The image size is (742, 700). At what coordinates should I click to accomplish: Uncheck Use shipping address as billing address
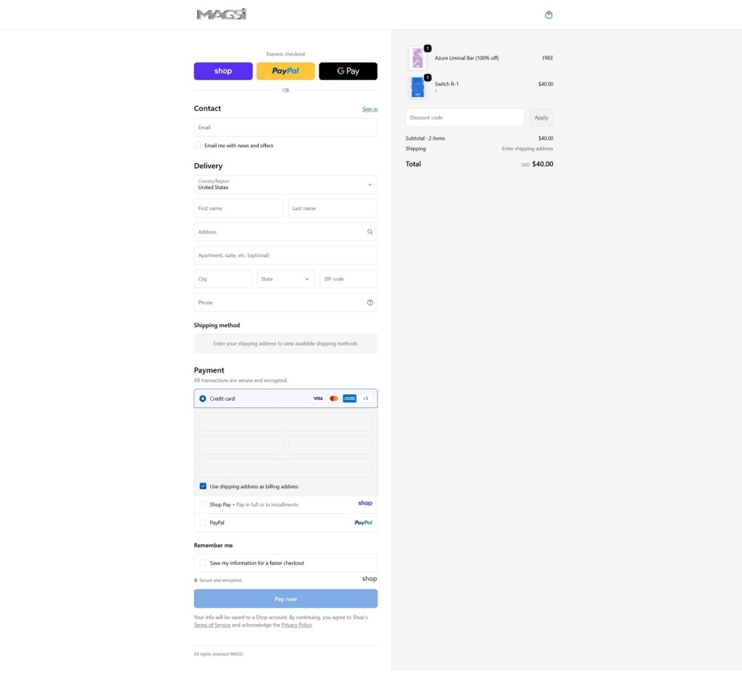click(203, 486)
